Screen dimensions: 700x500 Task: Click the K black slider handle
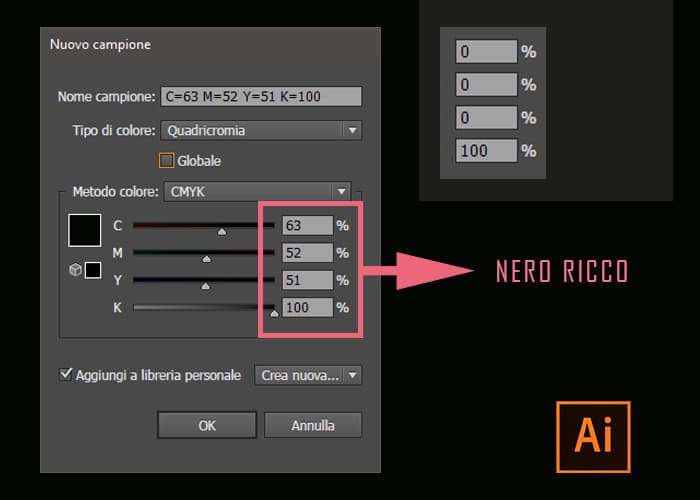pos(274,313)
